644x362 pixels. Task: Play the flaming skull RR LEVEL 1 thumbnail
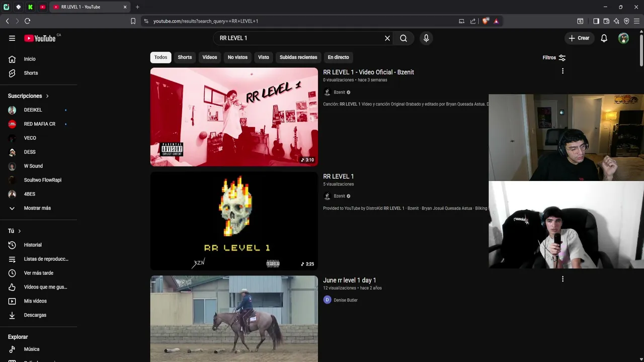coord(234,221)
